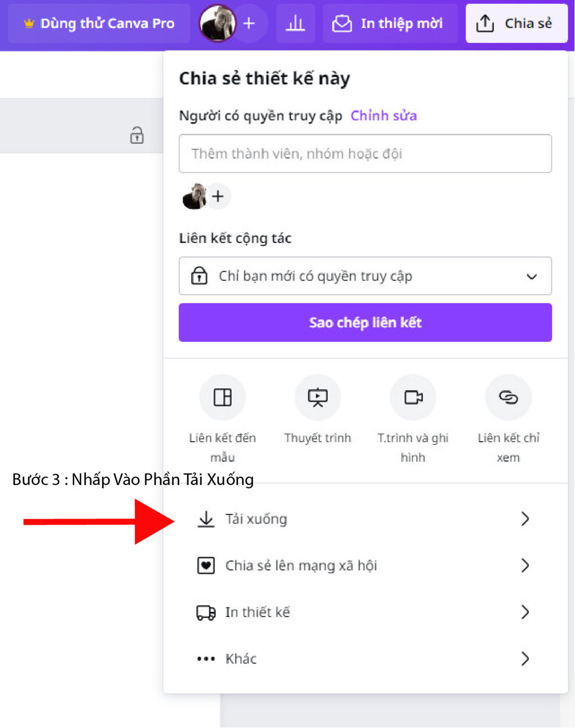Open the Khác menu entry
This screenshot has height=728, width=575.
[365, 658]
